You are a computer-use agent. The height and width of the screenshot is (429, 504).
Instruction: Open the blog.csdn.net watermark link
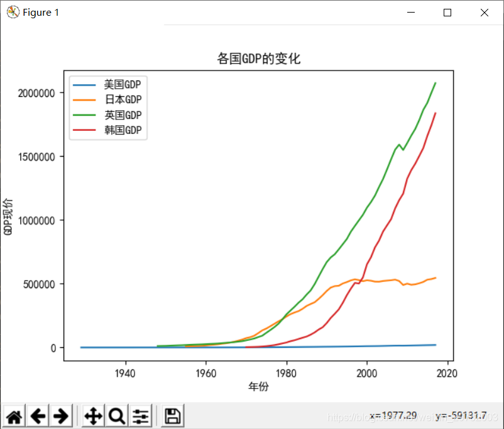(378, 416)
